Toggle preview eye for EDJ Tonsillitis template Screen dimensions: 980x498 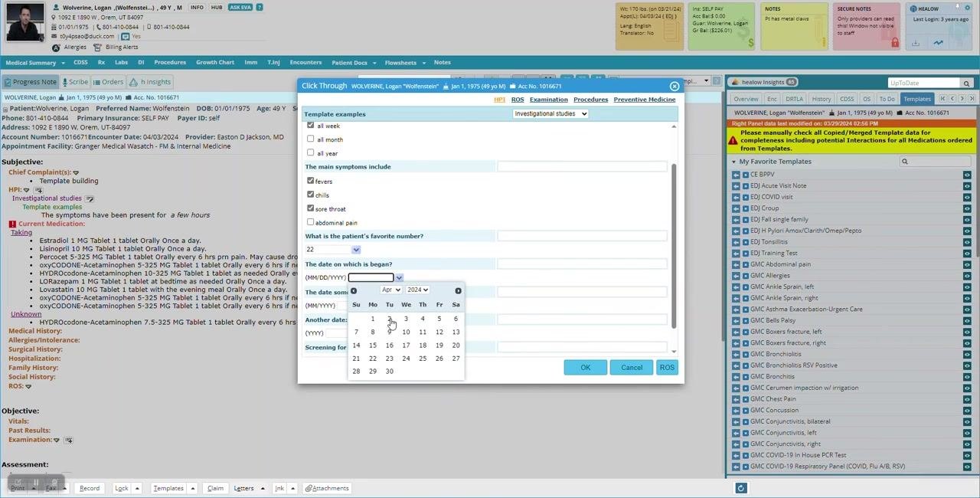tap(967, 242)
